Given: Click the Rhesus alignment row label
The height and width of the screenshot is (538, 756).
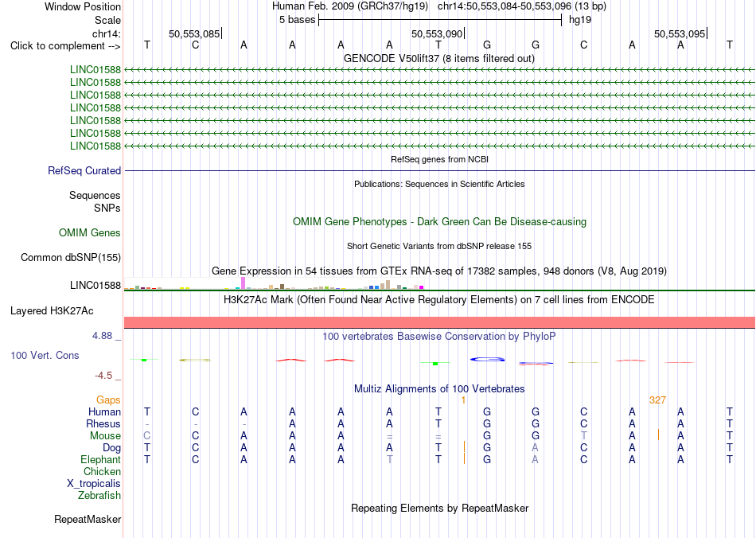Looking at the screenshot, I should 103,423.
